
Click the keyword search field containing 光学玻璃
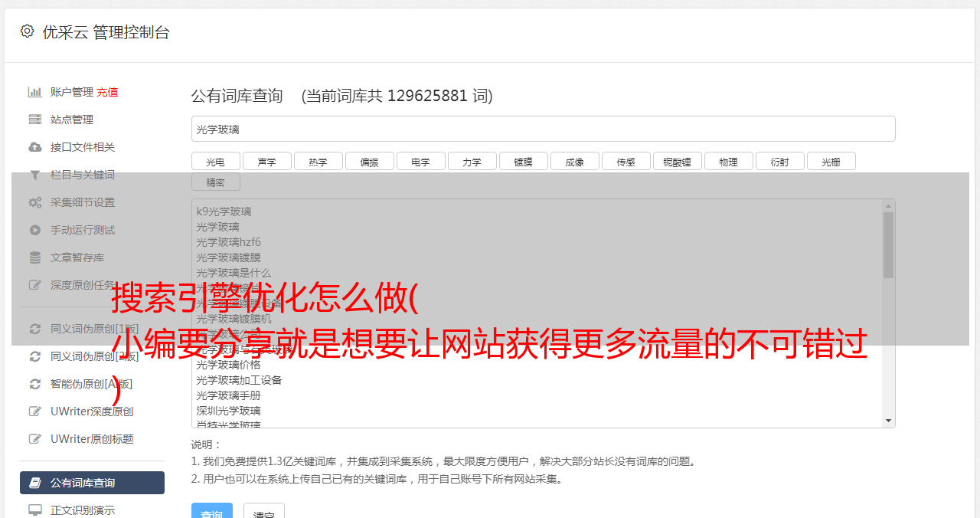tap(544, 129)
